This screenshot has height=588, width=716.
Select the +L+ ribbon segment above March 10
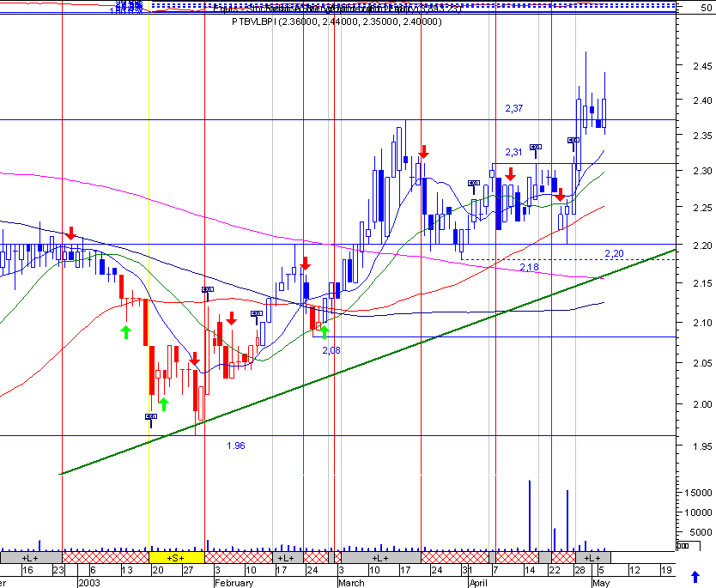pos(381,558)
